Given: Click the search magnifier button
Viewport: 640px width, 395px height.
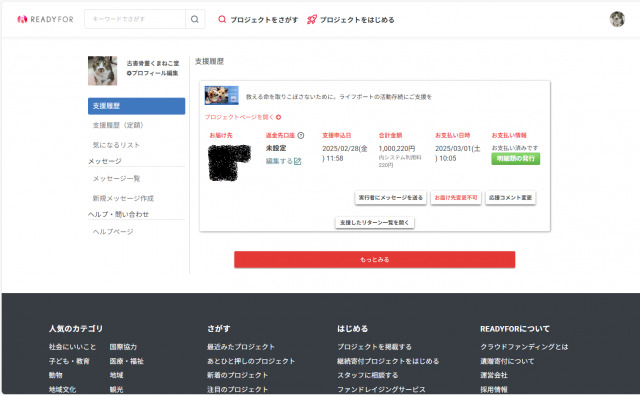Looking at the screenshot, I should tap(195, 19).
